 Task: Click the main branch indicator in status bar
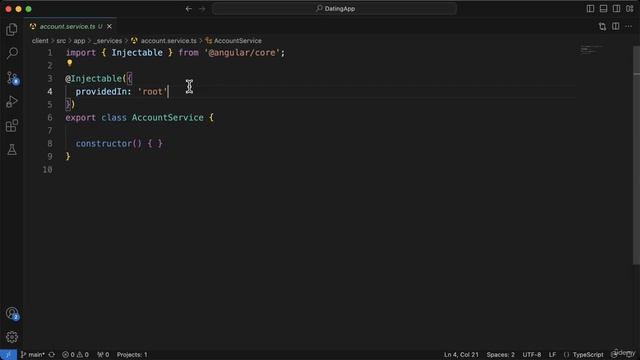pyautogui.click(x=33, y=355)
